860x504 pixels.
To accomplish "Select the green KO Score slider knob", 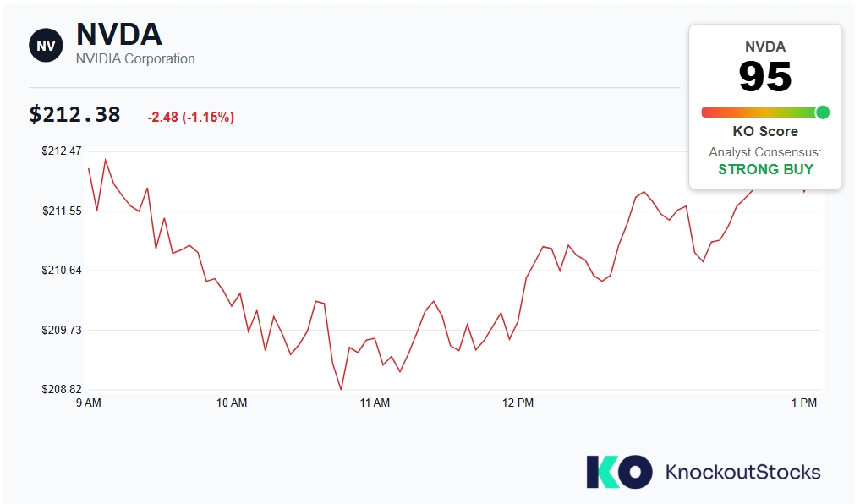I will pos(822,112).
